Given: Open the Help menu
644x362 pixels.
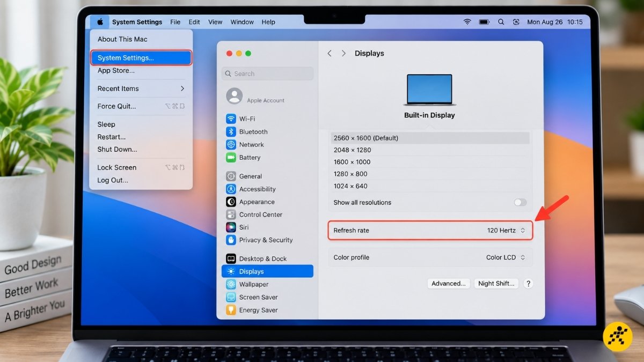Looking at the screenshot, I should (x=268, y=22).
